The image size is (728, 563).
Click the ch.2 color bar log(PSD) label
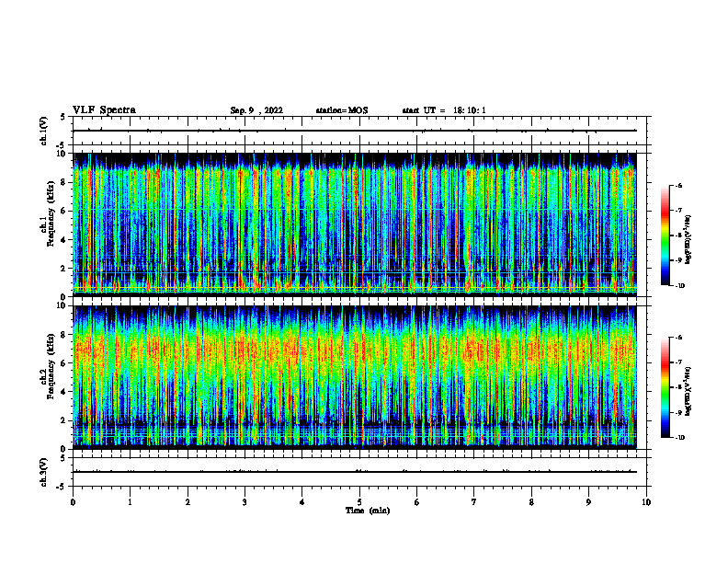(x=688, y=392)
